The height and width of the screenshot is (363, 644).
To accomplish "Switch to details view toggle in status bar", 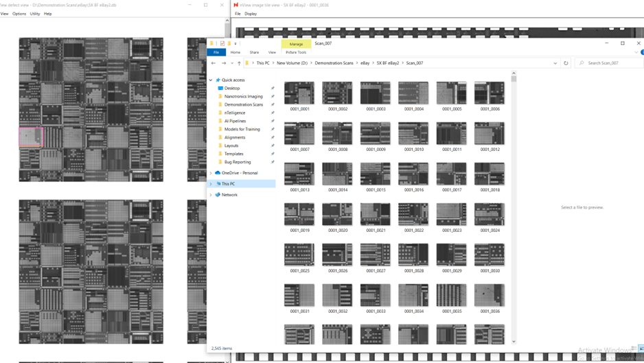I will (x=634, y=349).
